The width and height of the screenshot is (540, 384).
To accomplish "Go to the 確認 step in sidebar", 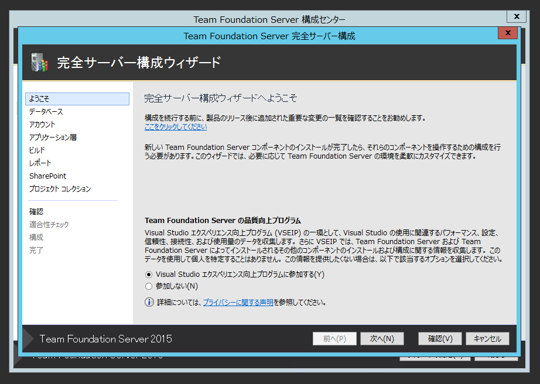I will click(36, 211).
